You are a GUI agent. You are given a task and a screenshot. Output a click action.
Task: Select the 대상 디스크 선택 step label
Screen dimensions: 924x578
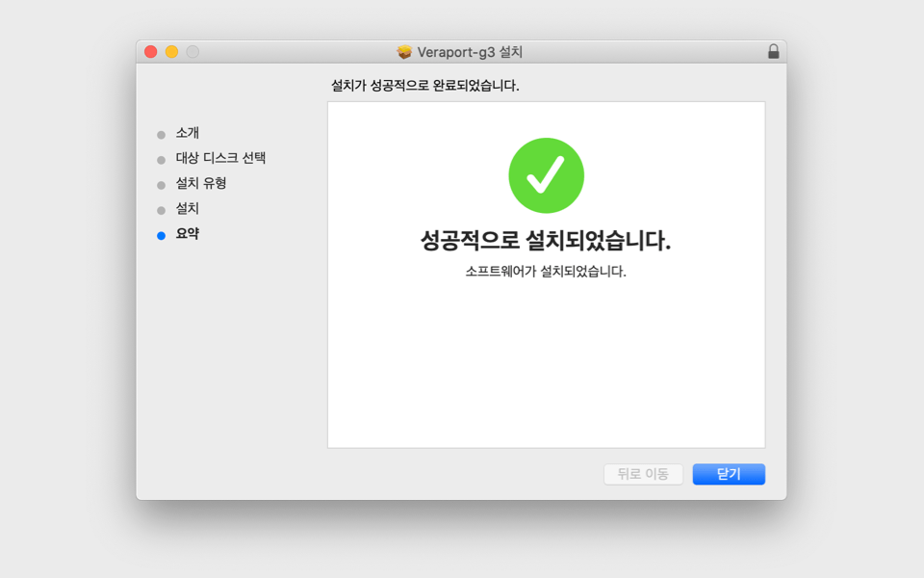[x=220, y=158]
